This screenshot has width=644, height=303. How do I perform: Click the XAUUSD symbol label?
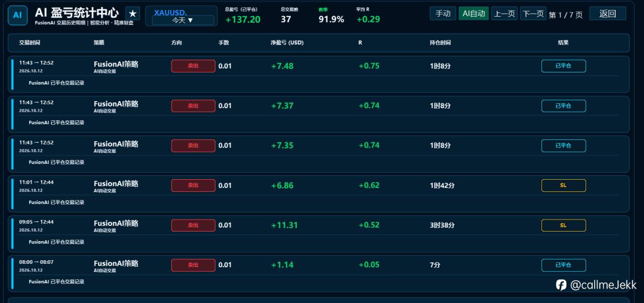170,12
